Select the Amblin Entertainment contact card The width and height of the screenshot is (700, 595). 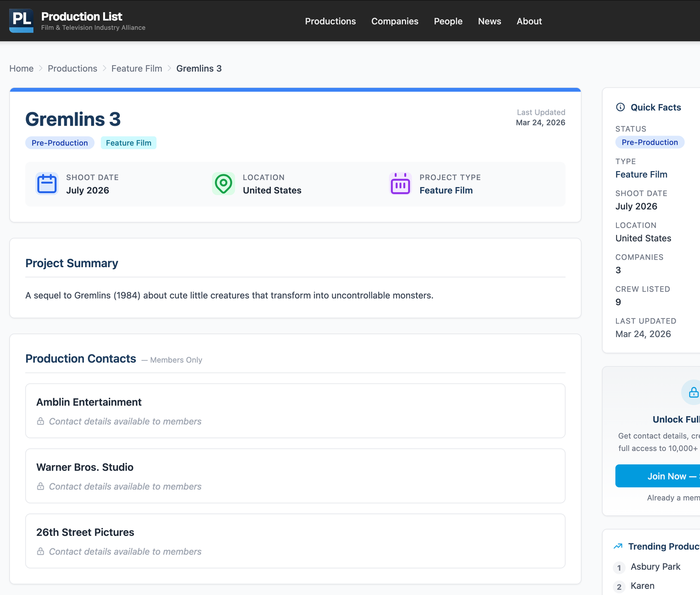(295, 411)
